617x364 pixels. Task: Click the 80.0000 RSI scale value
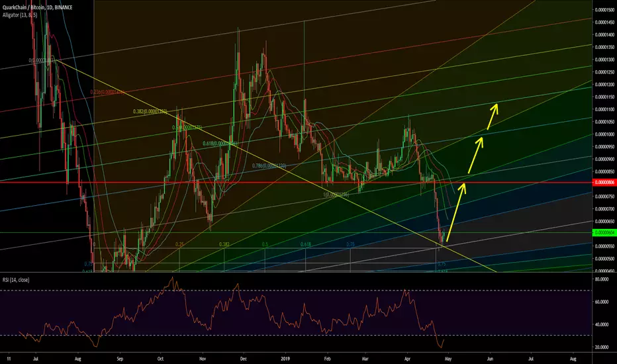coord(602,279)
